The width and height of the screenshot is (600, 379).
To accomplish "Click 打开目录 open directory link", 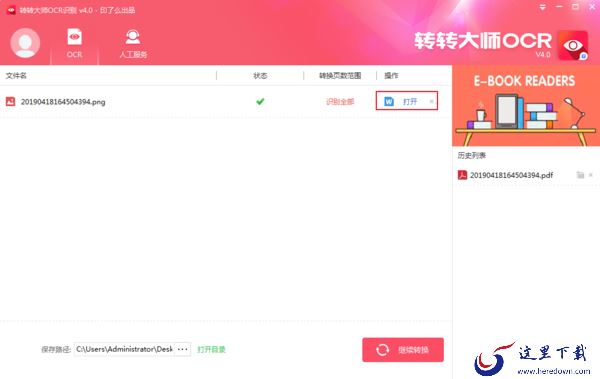I will point(211,350).
